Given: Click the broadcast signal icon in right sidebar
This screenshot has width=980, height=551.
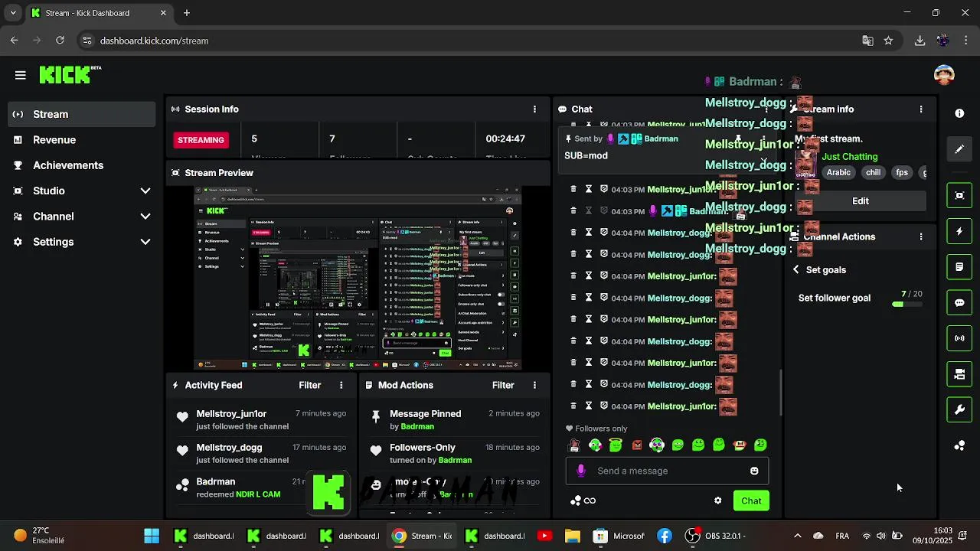Looking at the screenshot, I should coord(959,338).
